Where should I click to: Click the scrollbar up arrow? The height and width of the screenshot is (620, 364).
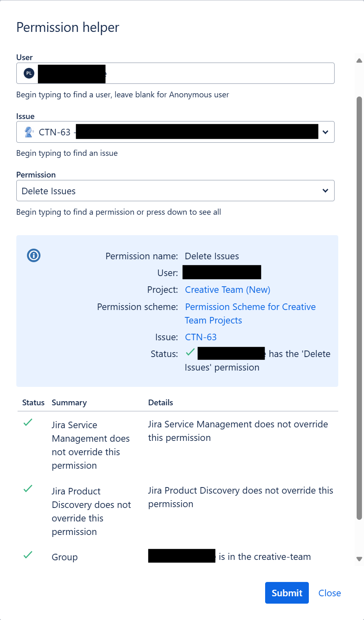359,61
